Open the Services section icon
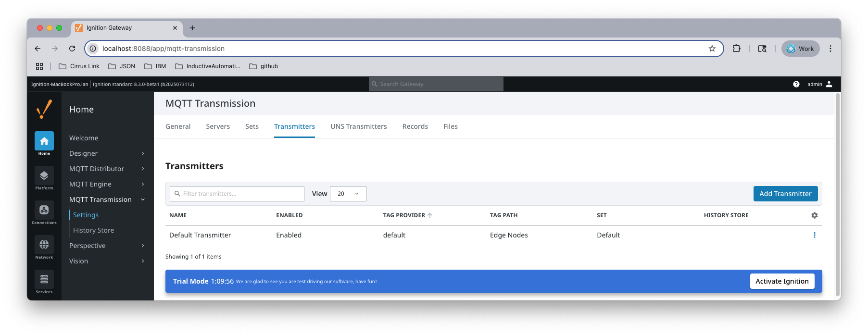The image size is (868, 336). point(44,279)
